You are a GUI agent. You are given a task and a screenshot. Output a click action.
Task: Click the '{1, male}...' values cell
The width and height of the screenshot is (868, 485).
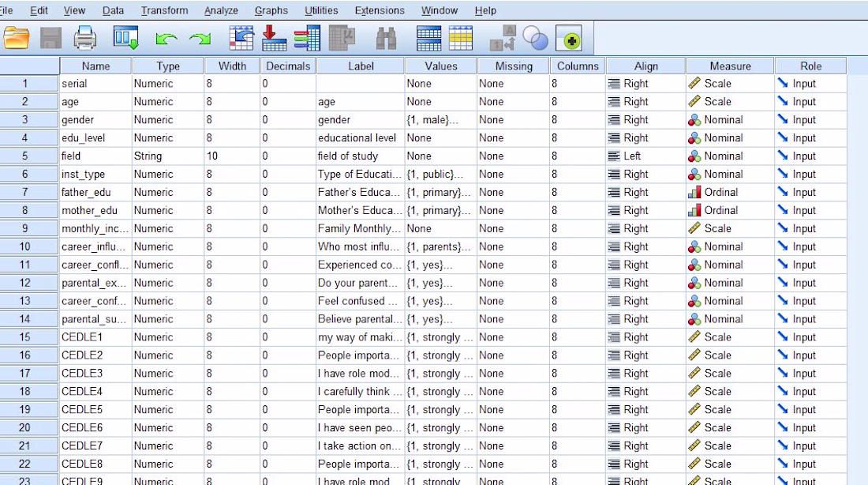441,120
